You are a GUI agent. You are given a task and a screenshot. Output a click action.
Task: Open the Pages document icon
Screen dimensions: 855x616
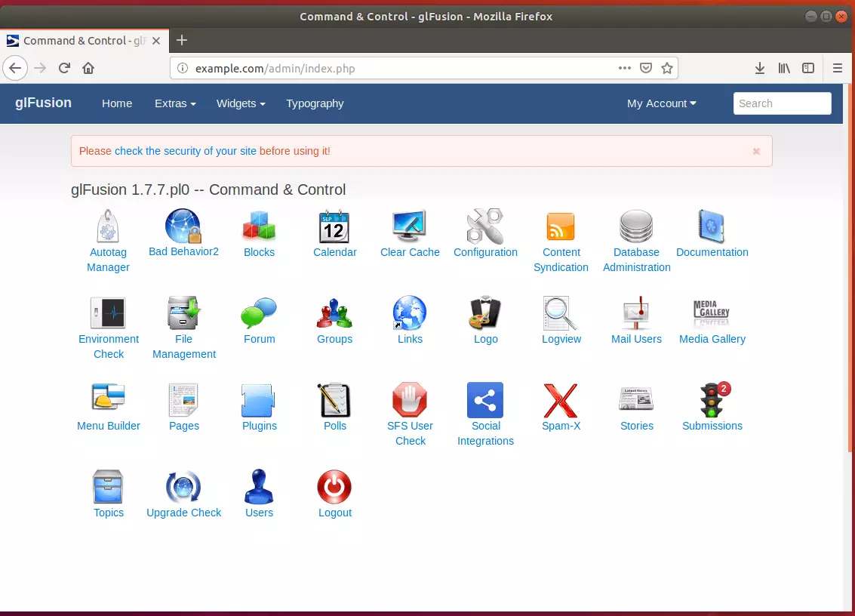(x=184, y=399)
